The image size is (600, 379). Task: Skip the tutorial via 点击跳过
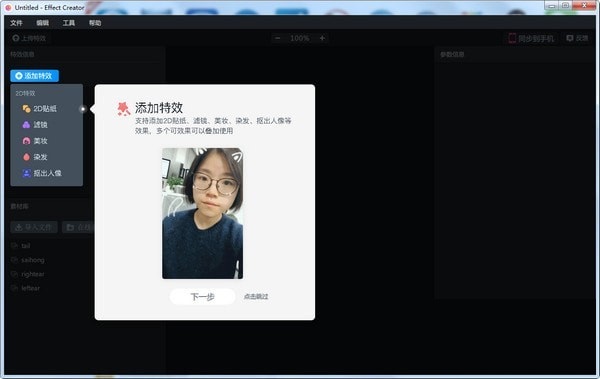click(x=256, y=297)
